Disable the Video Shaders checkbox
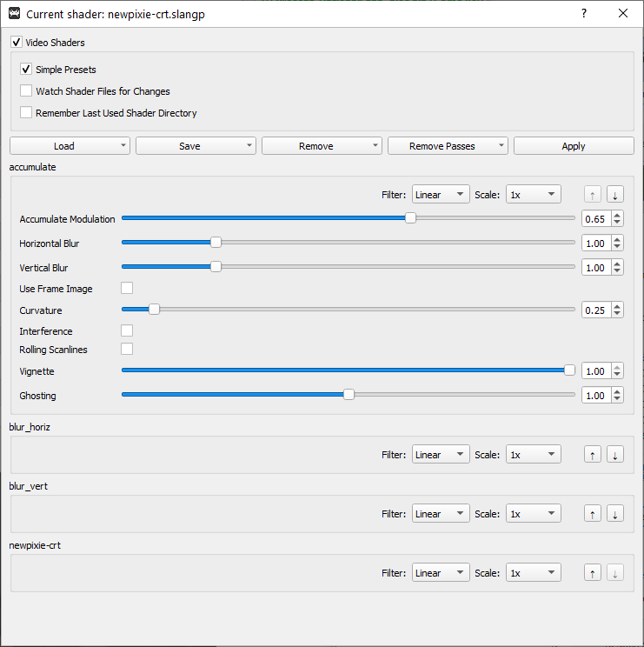644x647 pixels. 17,43
